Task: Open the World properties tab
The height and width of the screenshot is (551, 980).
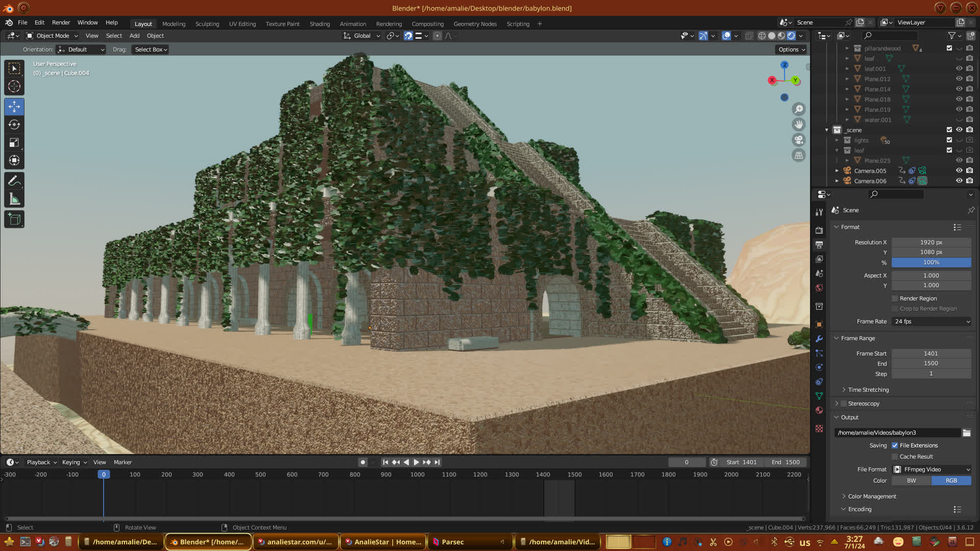Action: (x=819, y=288)
